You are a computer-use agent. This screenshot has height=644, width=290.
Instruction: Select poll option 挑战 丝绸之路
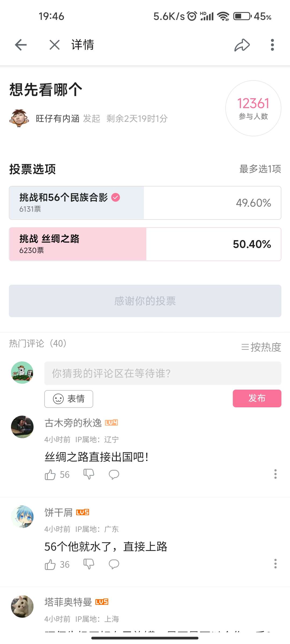pyautogui.click(x=145, y=244)
